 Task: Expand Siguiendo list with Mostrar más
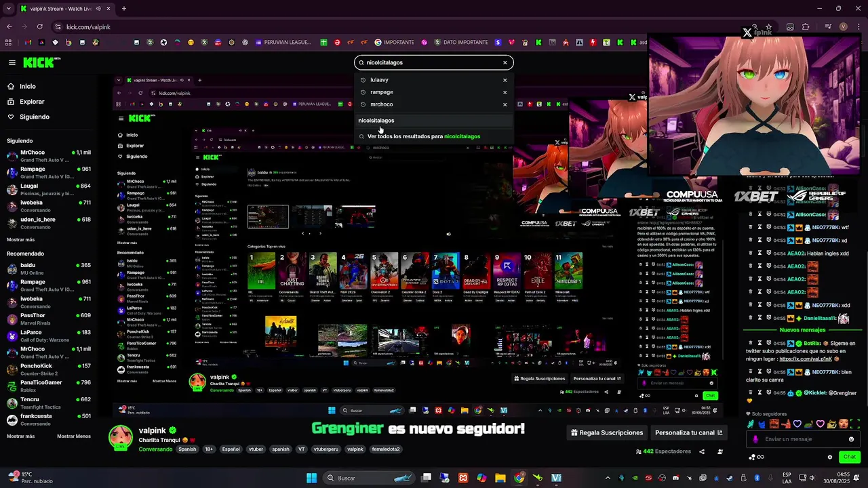point(20,240)
